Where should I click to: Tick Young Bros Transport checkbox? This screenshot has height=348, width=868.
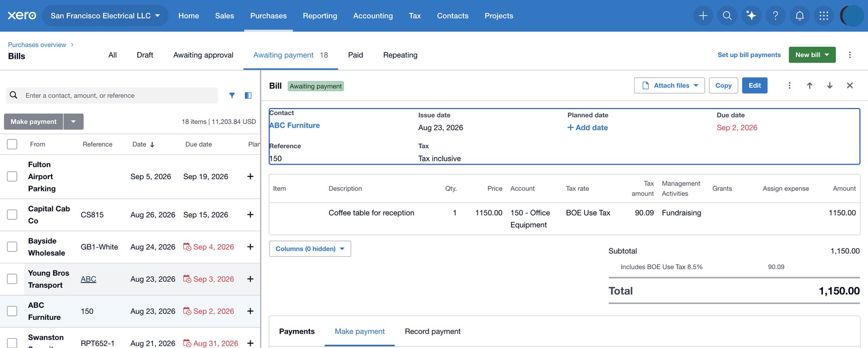(x=12, y=279)
